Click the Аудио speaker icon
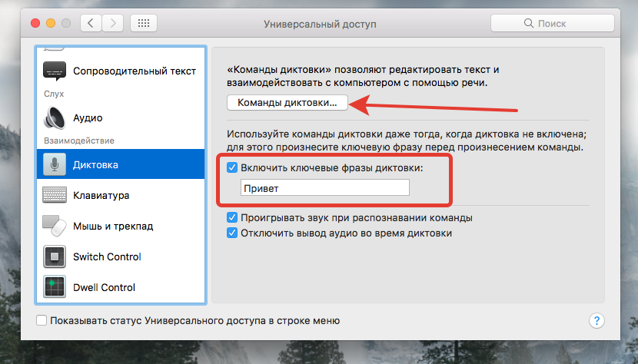 pyautogui.click(x=55, y=118)
